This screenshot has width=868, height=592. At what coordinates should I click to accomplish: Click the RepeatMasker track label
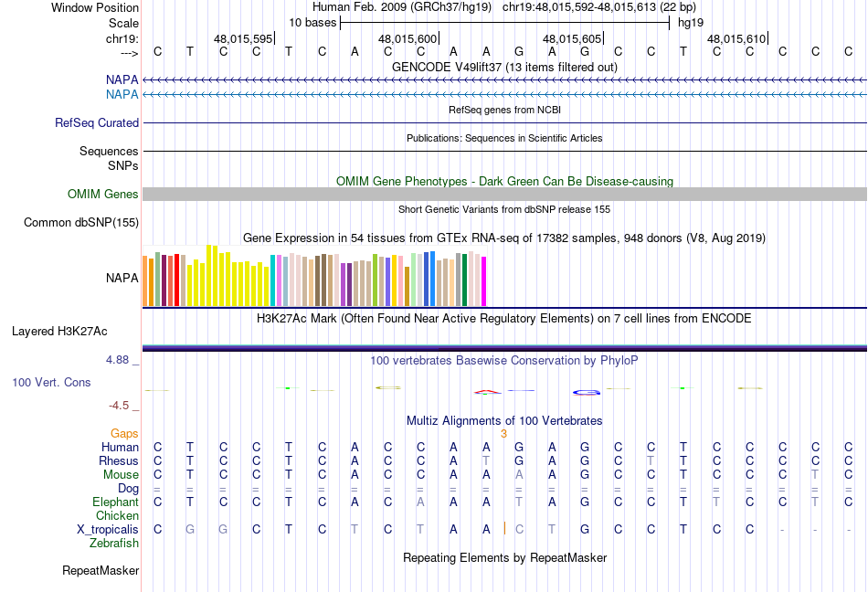[101, 570]
